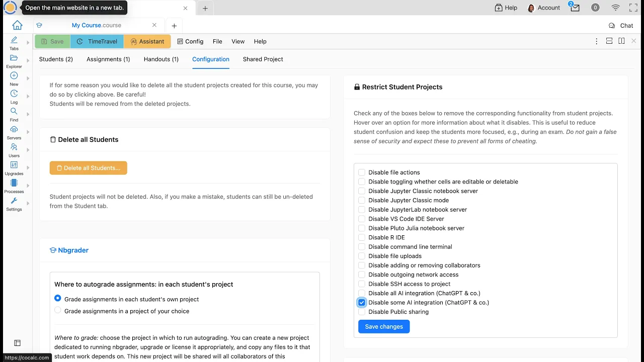
Task: Expand the Settings sidebar arrow
Action: point(28,204)
